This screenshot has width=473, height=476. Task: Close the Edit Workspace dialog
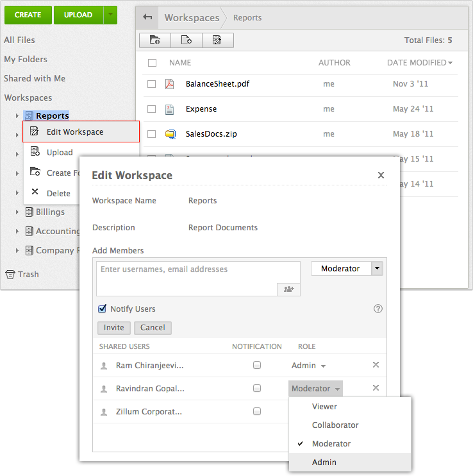(381, 175)
